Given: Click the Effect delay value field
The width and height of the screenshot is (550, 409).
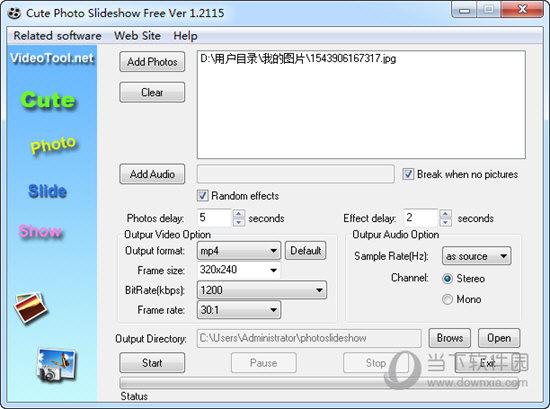Looking at the screenshot, I should [421, 218].
